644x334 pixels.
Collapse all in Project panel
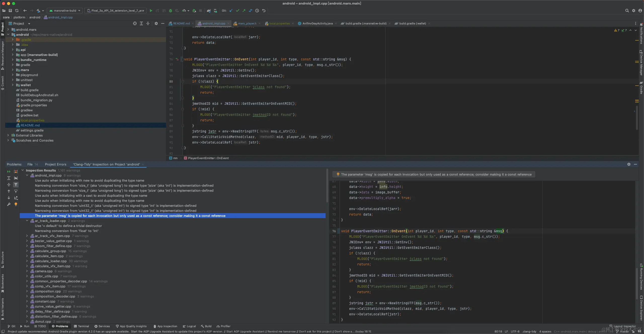(148, 23)
